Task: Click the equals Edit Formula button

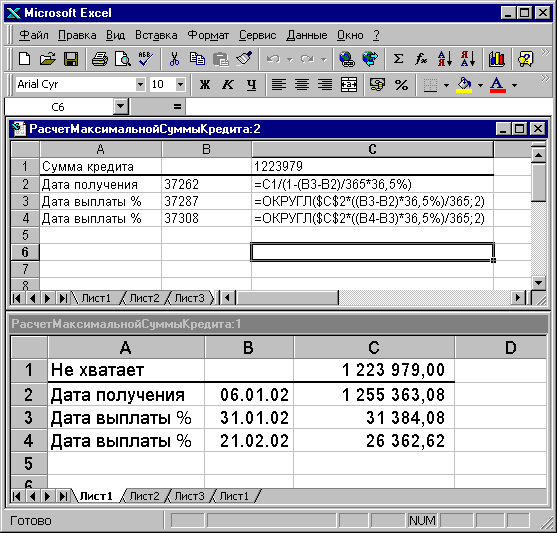Action: [177, 106]
